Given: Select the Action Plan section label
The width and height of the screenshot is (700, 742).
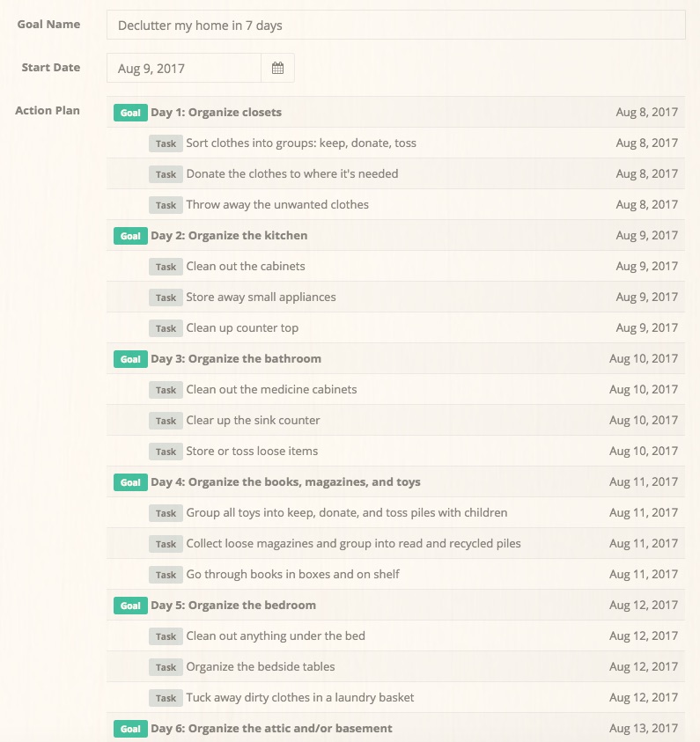Looking at the screenshot, I should click(x=47, y=110).
